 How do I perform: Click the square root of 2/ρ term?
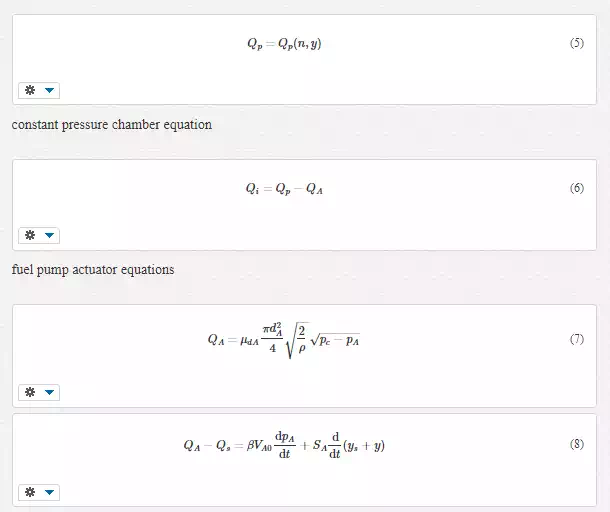pos(298,340)
